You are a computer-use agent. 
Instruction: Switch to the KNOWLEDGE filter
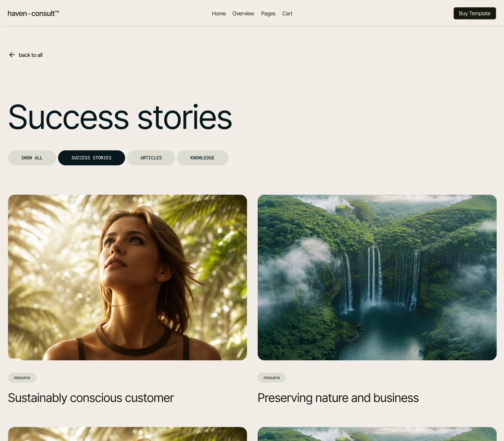[x=203, y=158]
